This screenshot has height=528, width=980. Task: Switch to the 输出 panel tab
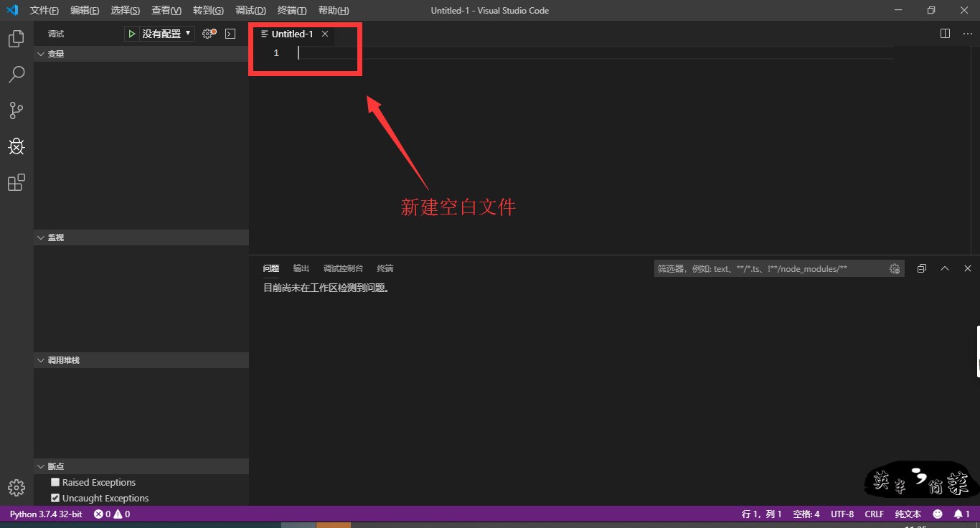point(301,268)
